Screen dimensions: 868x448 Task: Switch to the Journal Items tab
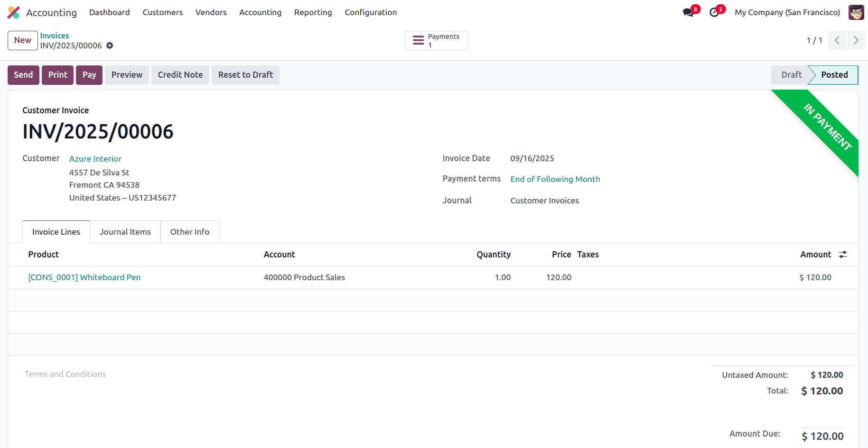click(125, 232)
